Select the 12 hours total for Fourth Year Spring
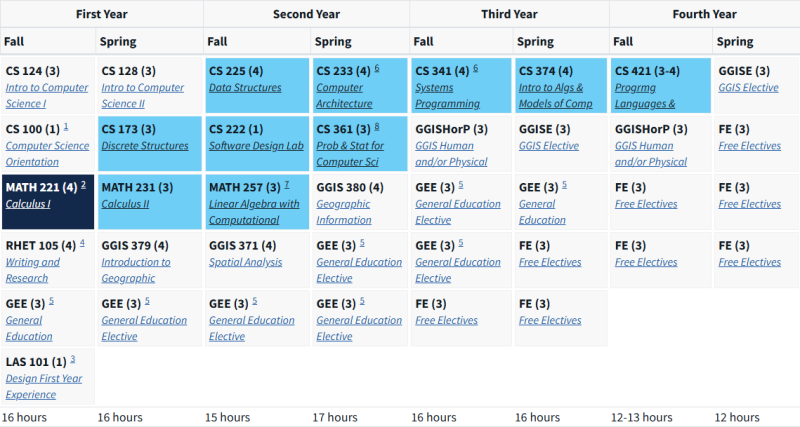This screenshot has height=427, width=800. pyautogui.click(x=737, y=417)
